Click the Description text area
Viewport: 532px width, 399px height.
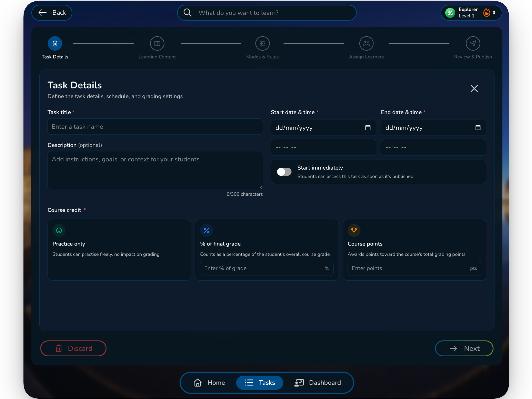[155, 170]
